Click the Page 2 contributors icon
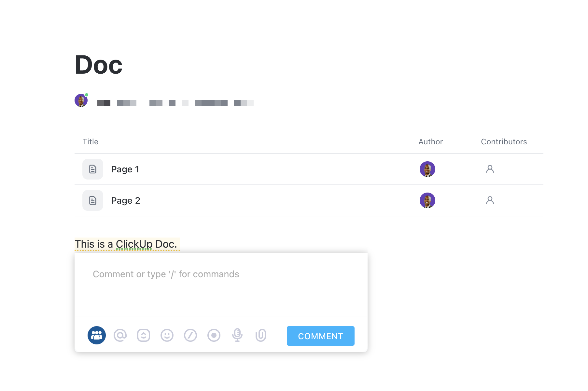 pyautogui.click(x=490, y=200)
